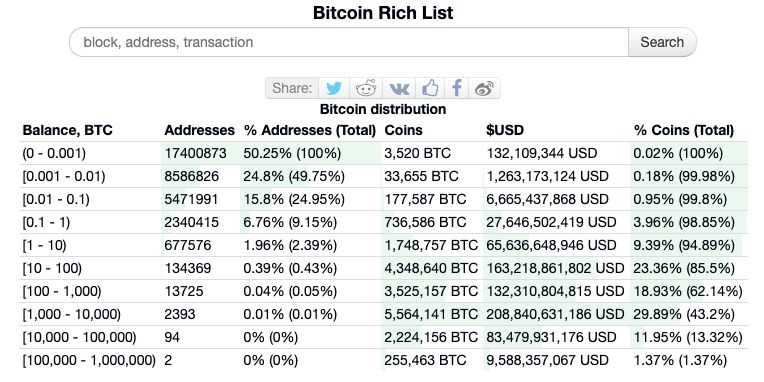Select the [1 - 10) balance row

[x=384, y=245]
